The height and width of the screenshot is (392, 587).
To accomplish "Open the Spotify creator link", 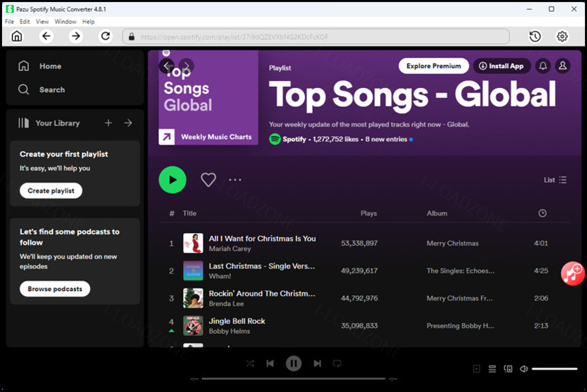I will [294, 139].
